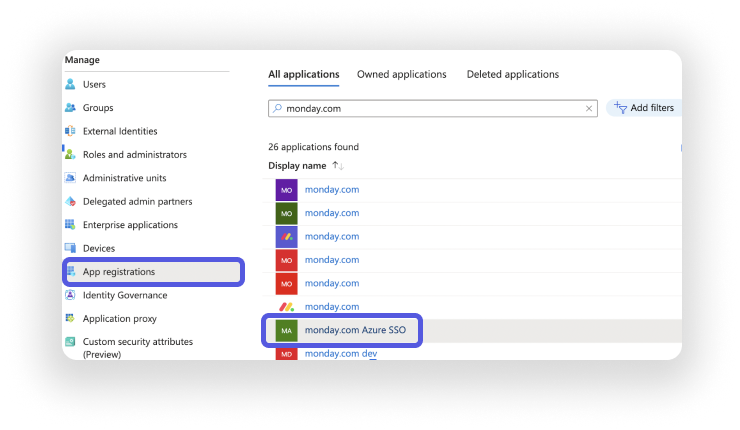Click the blue monday.com logo tile
The image size is (740, 430).
point(286,236)
